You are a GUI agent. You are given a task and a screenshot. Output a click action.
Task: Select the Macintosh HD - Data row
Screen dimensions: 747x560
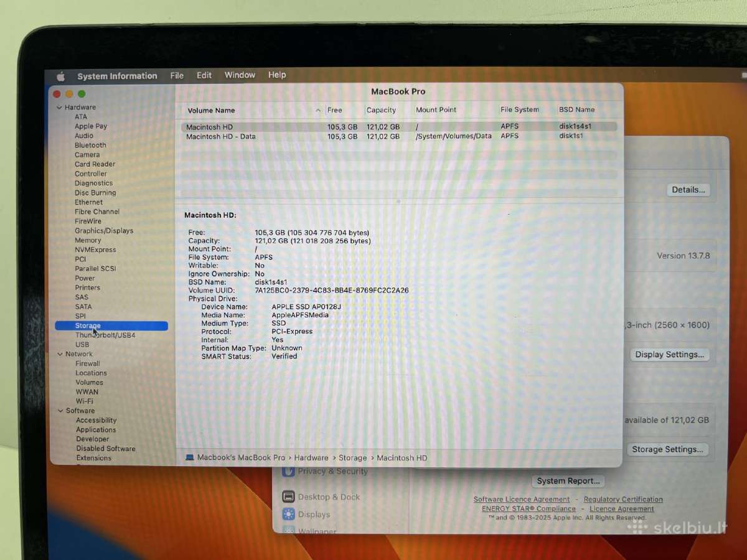[x=399, y=136]
